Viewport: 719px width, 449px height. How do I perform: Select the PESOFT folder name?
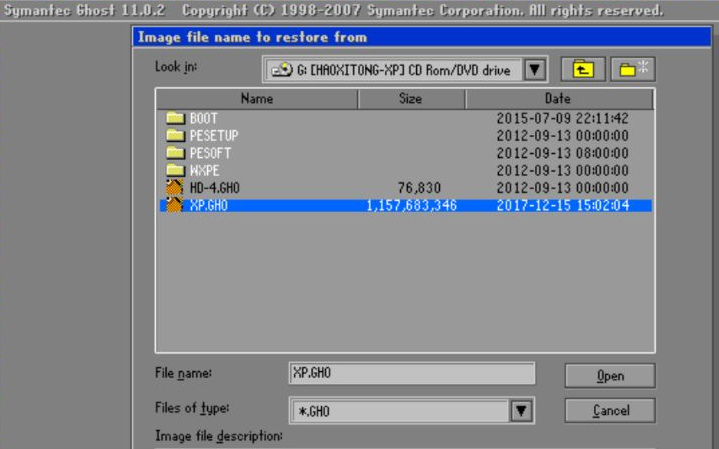(x=210, y=153)
